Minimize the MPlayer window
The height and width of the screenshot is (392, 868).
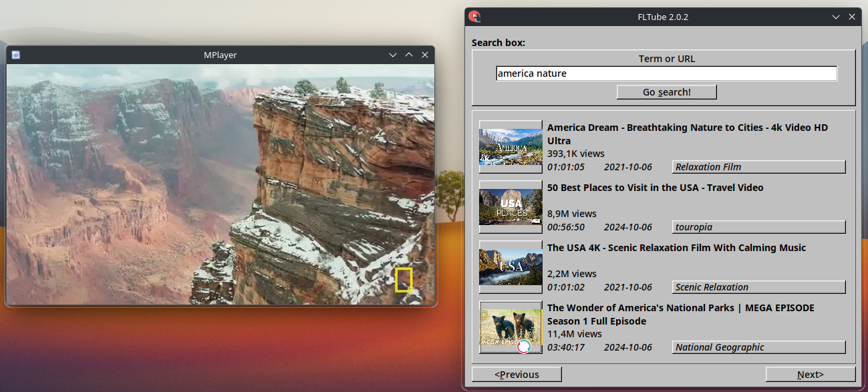pos(393,55)
